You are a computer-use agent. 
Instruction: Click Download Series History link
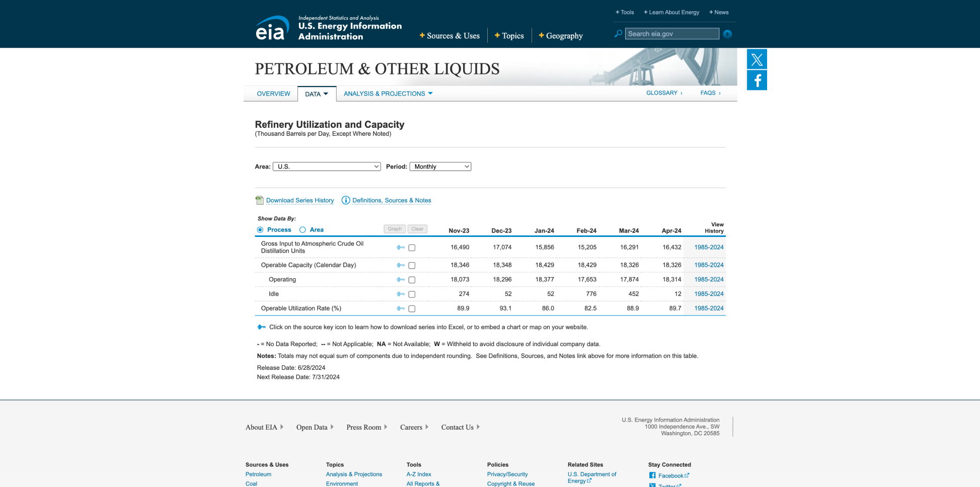click(x=299, y=200)
